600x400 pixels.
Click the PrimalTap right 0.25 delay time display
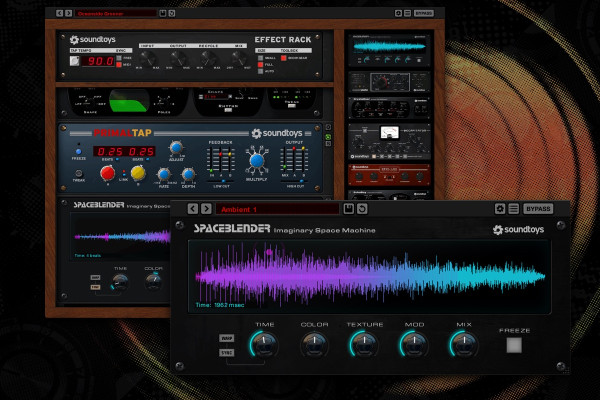(x=141, y=151)
